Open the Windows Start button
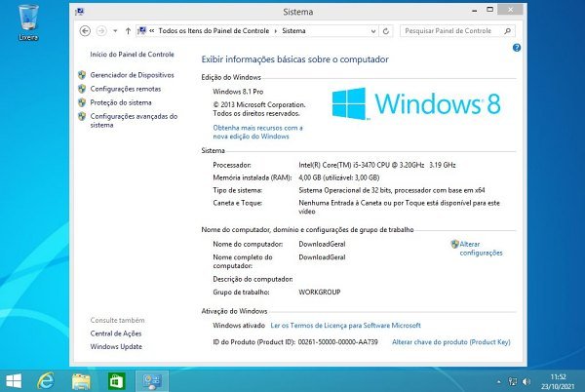This screenshot has width=585, height=392. pyautogui.click(x=14, y=381)
